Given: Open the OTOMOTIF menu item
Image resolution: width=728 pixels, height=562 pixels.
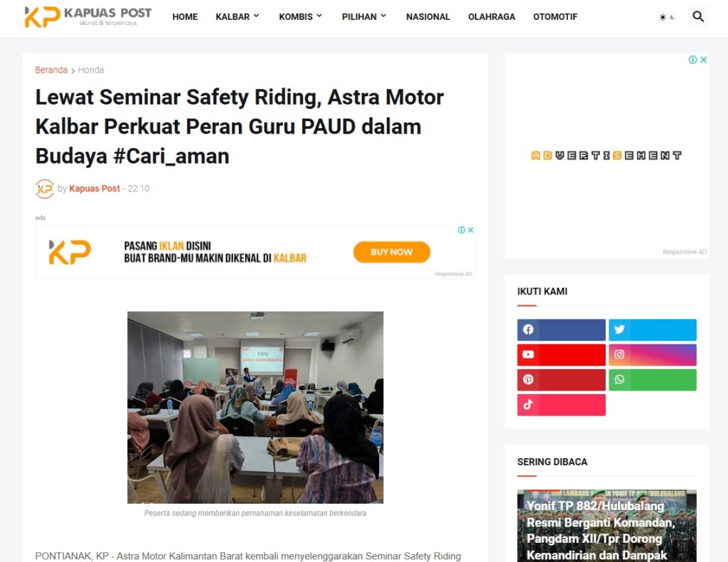Looking at the screenshot, I should 555,17.
